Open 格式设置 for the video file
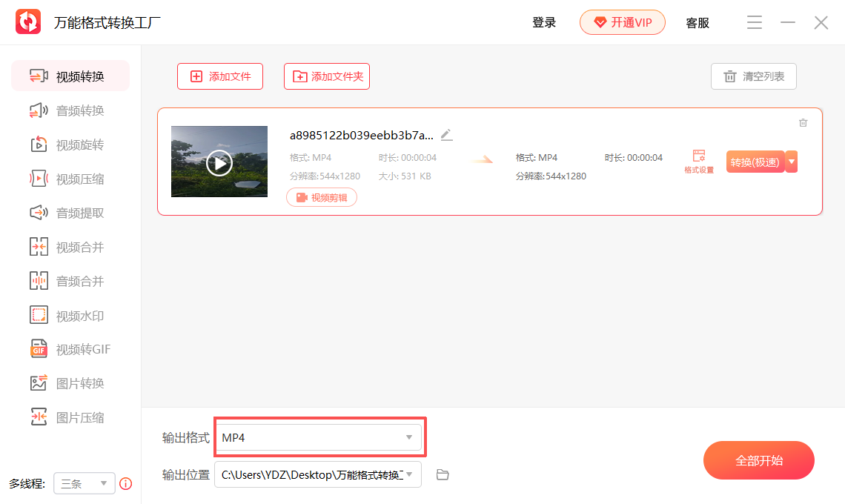 click(697, 160)
